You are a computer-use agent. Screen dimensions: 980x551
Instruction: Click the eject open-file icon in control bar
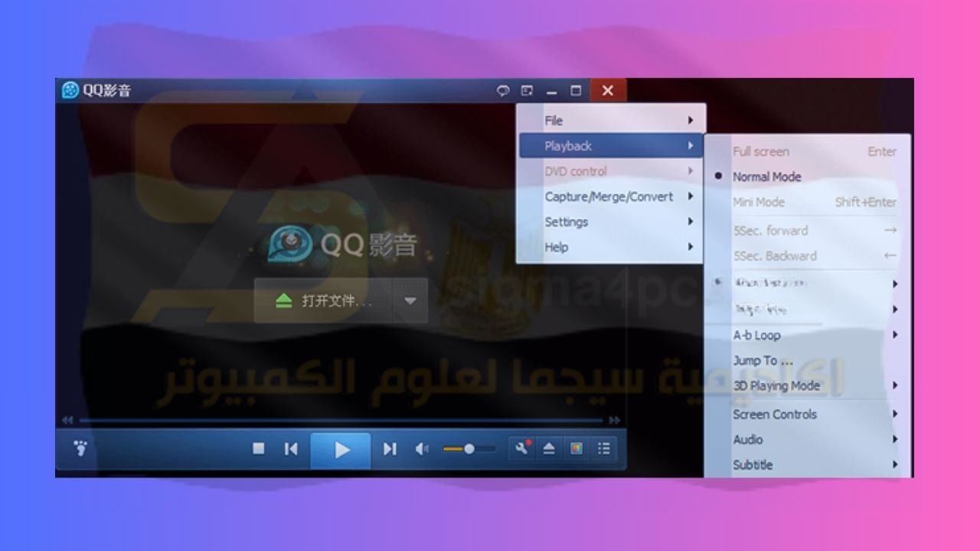[549, 448]
